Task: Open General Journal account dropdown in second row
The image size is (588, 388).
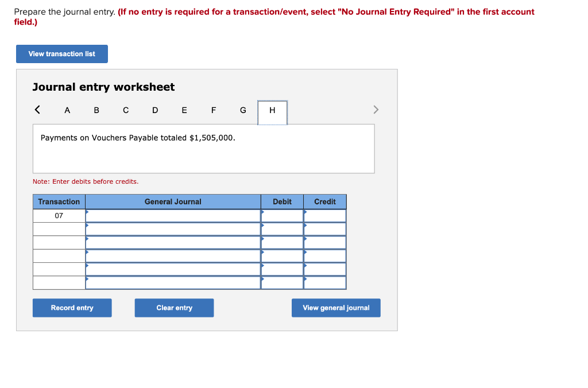Action: point(173,229)
